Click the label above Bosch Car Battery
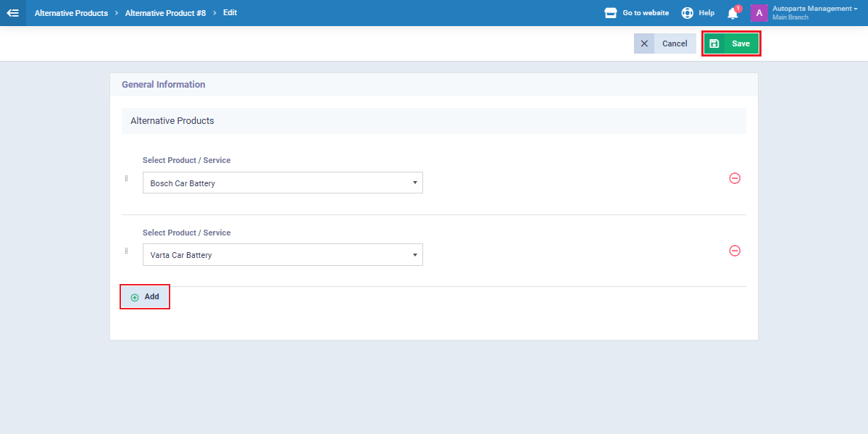This screenshot has height=434, width=868. coord(186,160)
